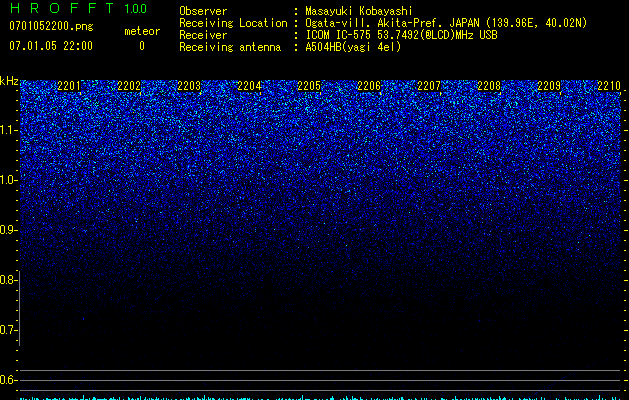Image resolution: width=629 pixels, height=400 pixels.
Task: Click the 2201 time marker
Action: [x=69, y=86]
